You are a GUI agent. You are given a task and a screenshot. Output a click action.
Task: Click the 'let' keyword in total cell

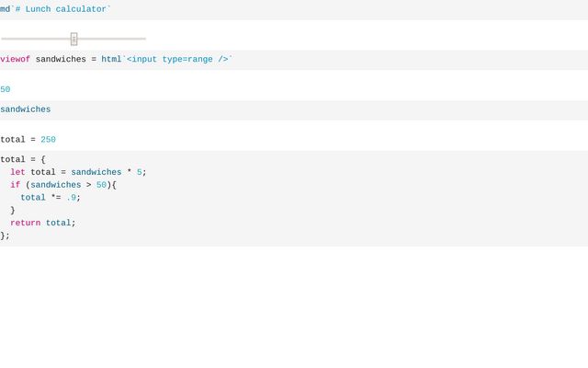point(17,172)
